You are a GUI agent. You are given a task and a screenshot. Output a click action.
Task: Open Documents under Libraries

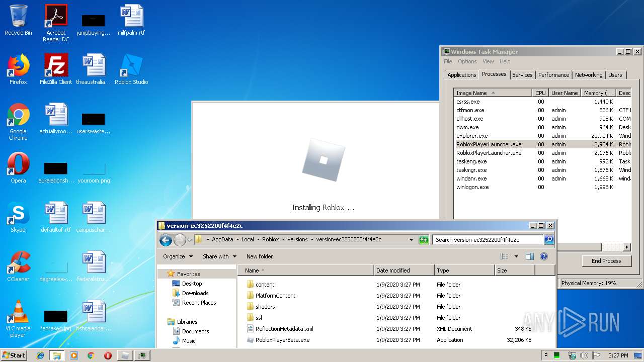(195, 331)
